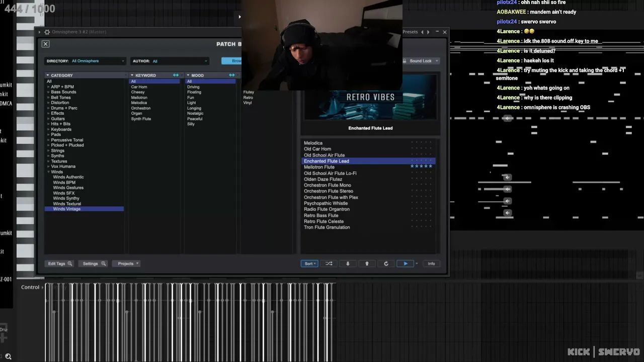
Task: Open the Presets menu in plugin header
Action: coord(410,32)
